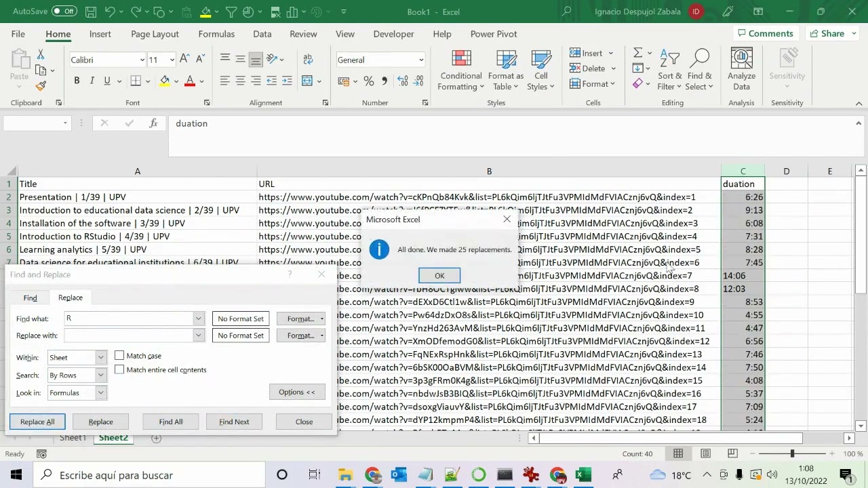The image size is (868, 488).
Task: Click in the Find what input field
Action: click(129, 319)
